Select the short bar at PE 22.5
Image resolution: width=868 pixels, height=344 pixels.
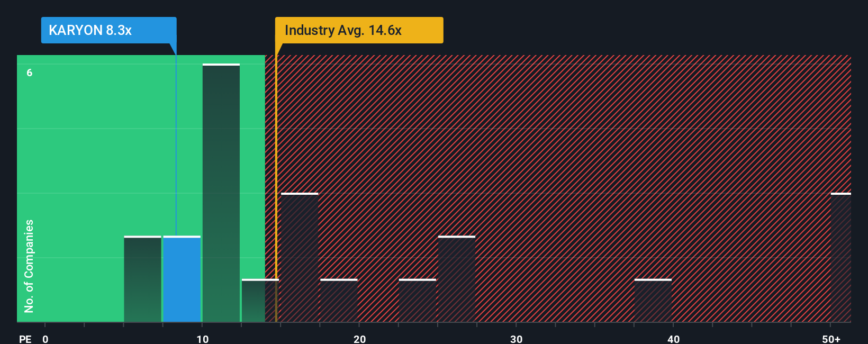click(x=418, y=301)
